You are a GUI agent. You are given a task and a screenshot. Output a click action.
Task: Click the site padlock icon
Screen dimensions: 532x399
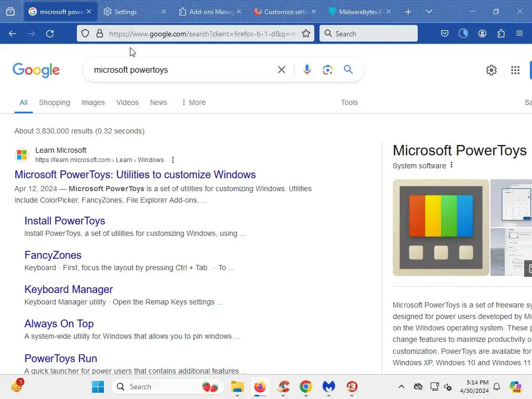pyautogui.click(x=99, y=33)
